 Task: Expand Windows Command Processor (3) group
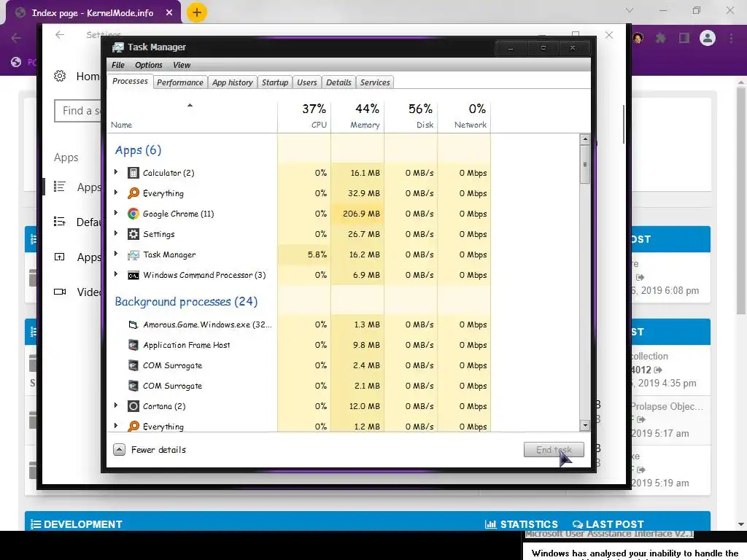(116, 274)
